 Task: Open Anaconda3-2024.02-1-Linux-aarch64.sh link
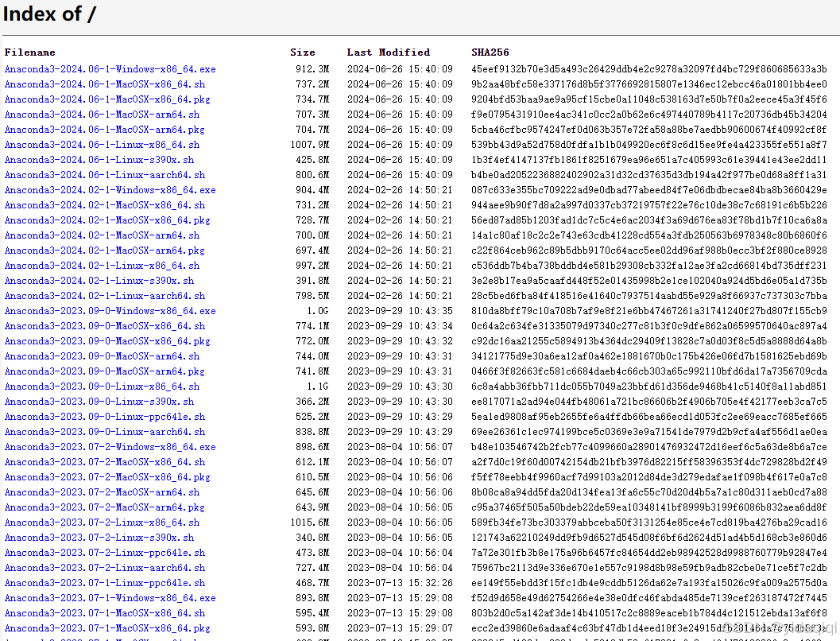click(104, 295)
